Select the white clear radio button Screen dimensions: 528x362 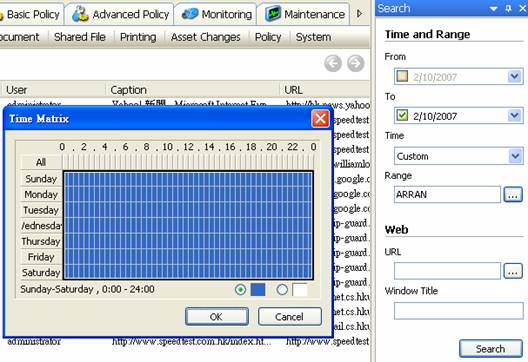282,290
